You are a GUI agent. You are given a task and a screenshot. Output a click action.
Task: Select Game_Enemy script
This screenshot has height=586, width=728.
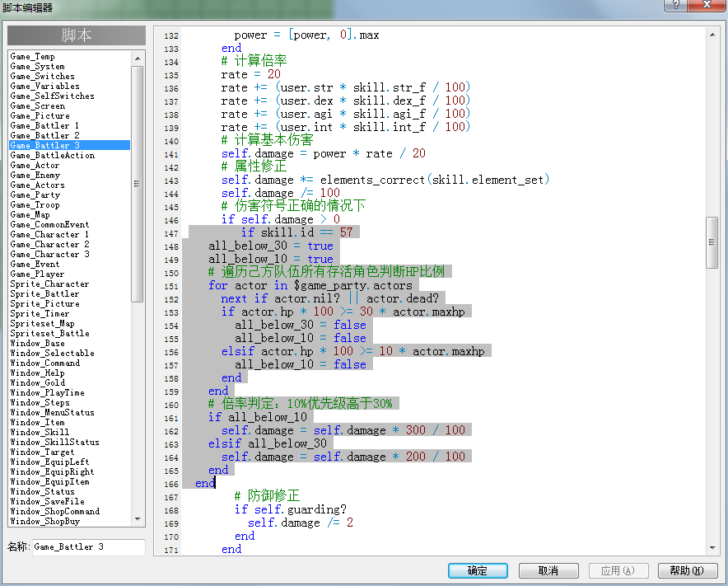(70, 176)
